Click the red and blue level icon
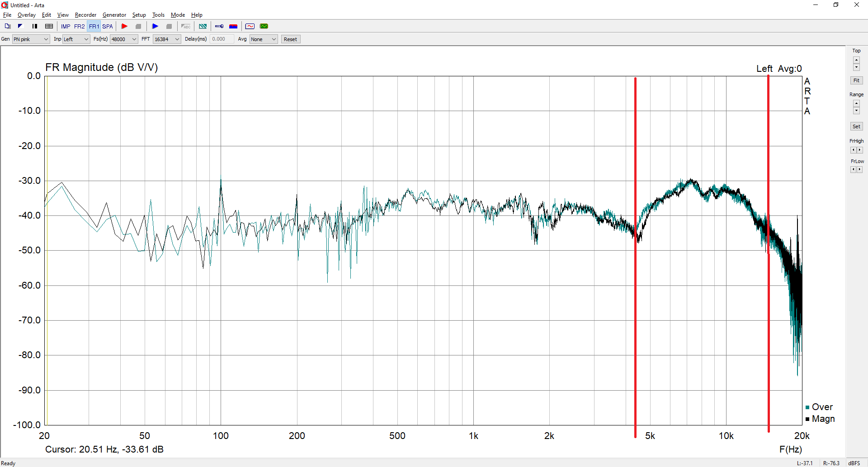868x467 pixels. click(233, 26)
